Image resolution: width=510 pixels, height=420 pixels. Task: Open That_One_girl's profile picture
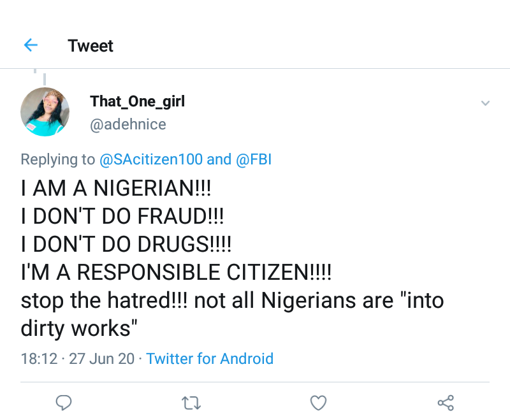(x=45, y=112)
